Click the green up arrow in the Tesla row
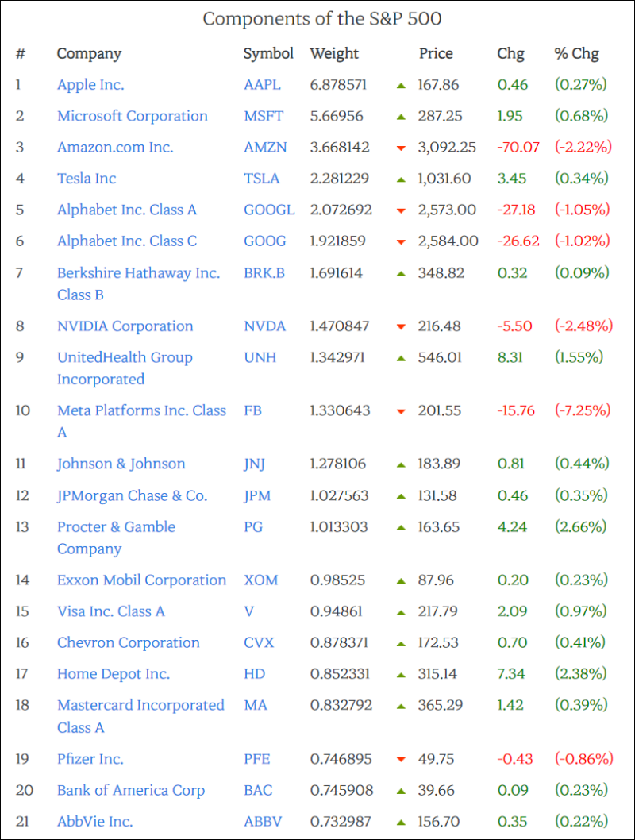The image size is (635, 840). coord(401,179)
